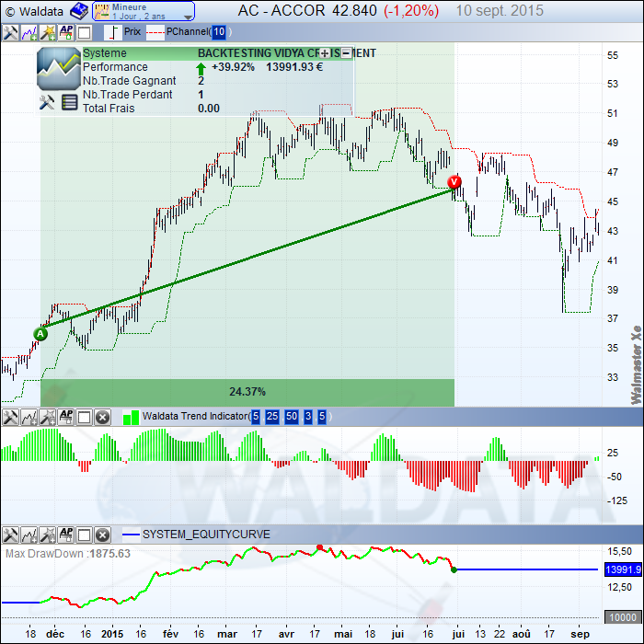The height and width of the screenshot is (644, 644).
Task: Add indicator to the price panel
Action: pyautogui.click(x=29, y=33)
